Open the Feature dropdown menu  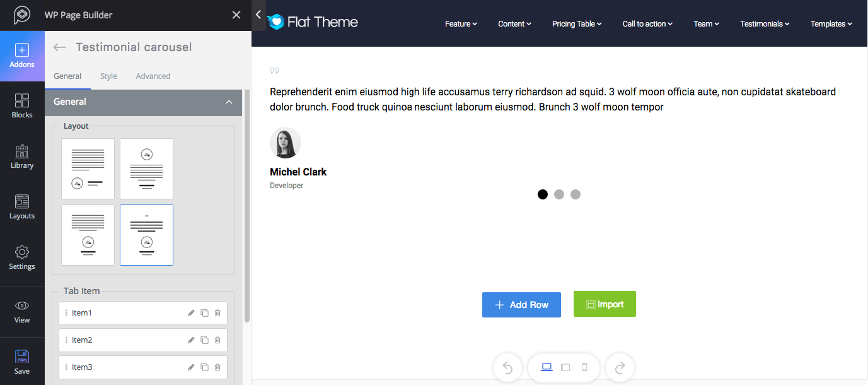tap(461, 24)
